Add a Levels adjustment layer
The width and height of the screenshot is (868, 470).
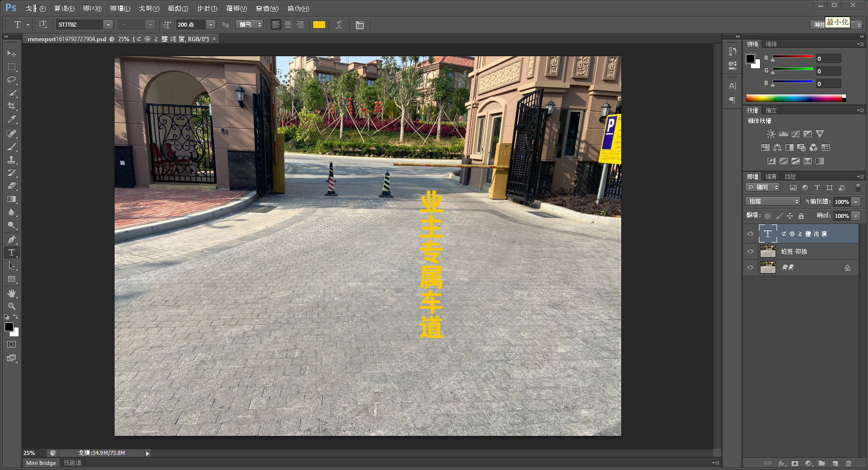point(784,134)
